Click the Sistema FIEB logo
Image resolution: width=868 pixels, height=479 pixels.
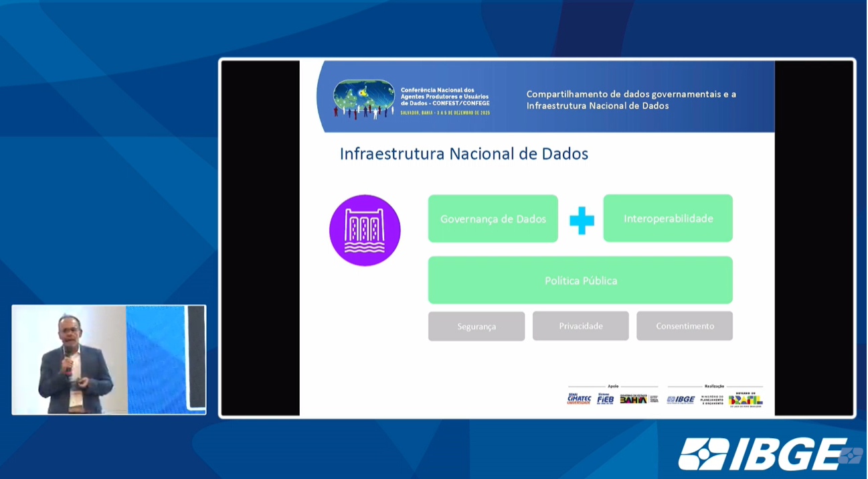point(605,399)
